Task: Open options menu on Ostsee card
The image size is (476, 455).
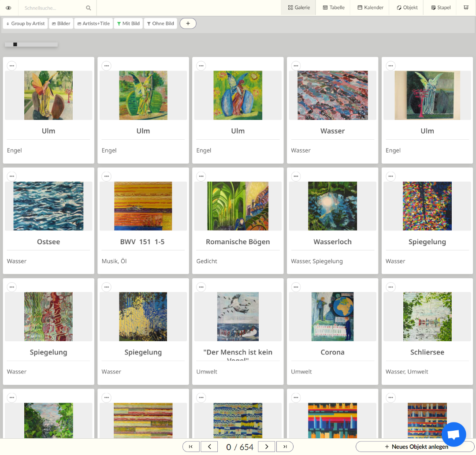Action: click(11, 176)
